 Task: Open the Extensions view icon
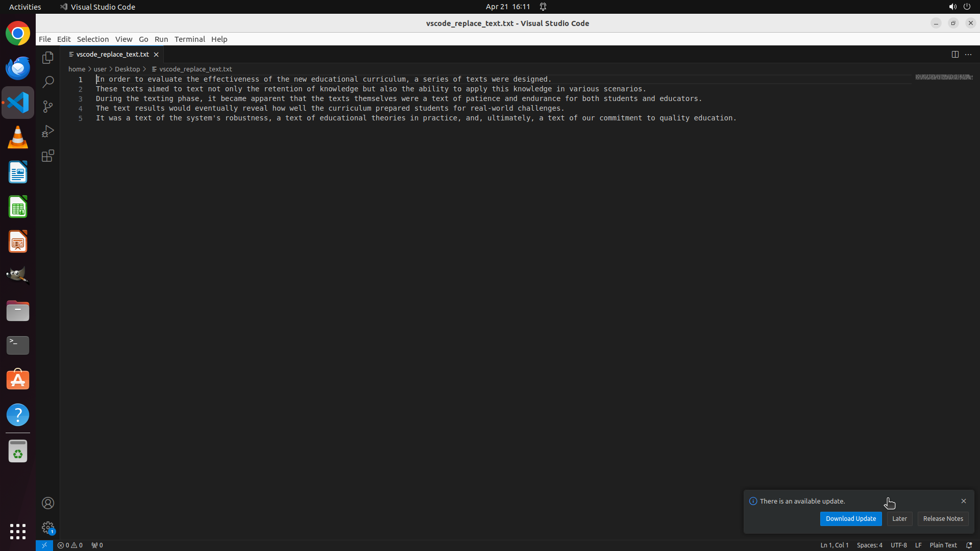tap(48, 156)
